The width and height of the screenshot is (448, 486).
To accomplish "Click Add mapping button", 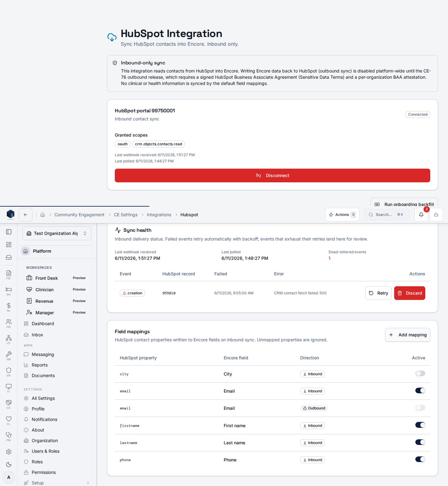I will (x=408, y=335).
